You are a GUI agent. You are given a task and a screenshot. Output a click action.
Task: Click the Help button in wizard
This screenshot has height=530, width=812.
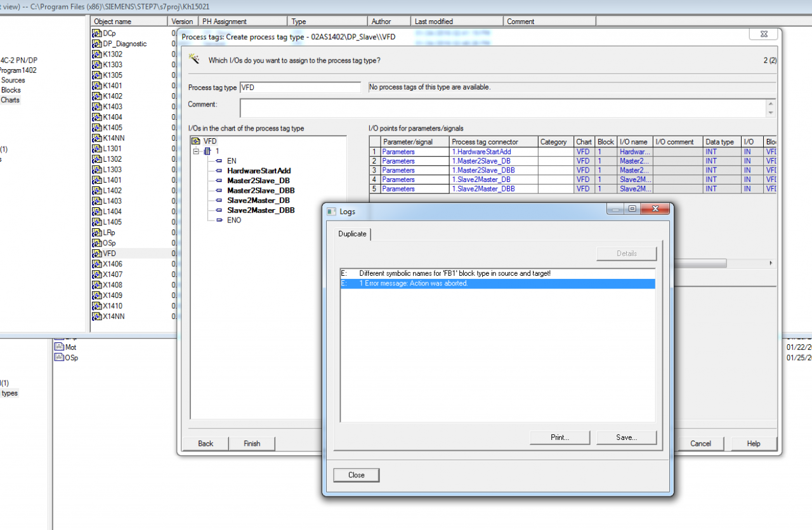coord(754,443)
